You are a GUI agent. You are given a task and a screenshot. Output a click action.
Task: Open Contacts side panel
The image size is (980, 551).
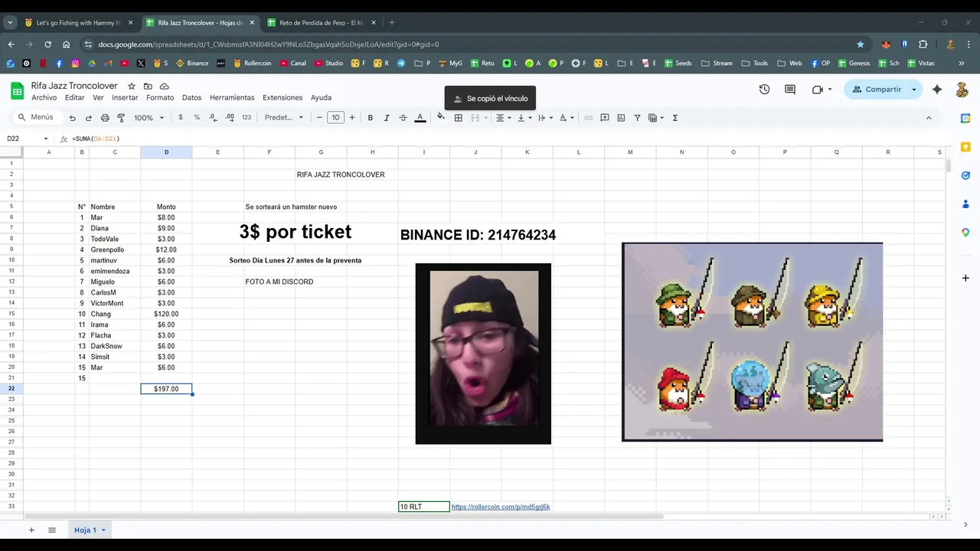(965, 204)
